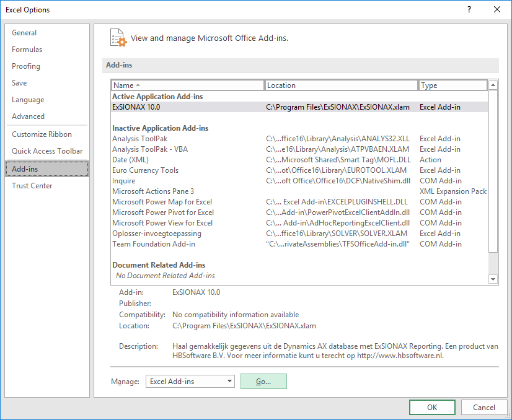The width and height of the screenshot is (512, 420).
Task: Click the Active Application Add-ins heading
Action: (157, 97)
